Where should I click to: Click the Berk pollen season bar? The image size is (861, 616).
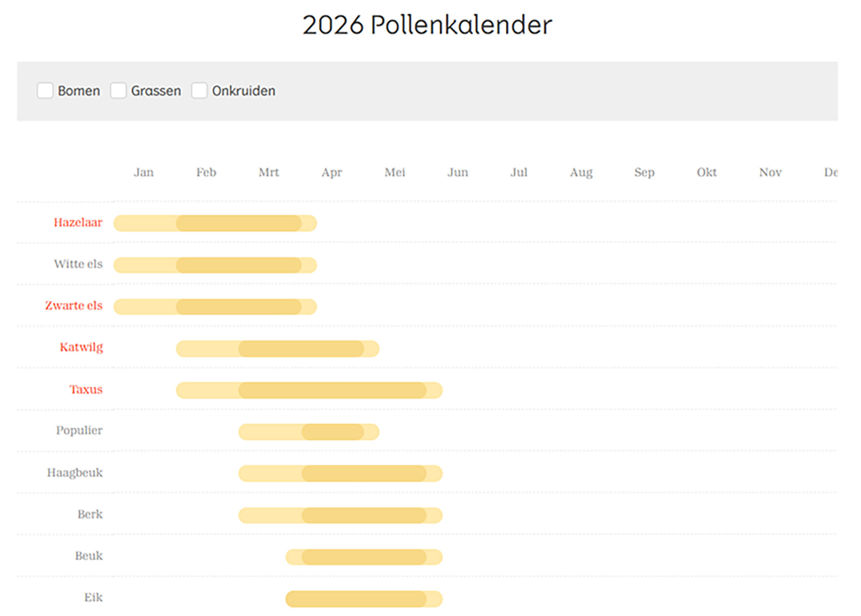tap(341, 516)
